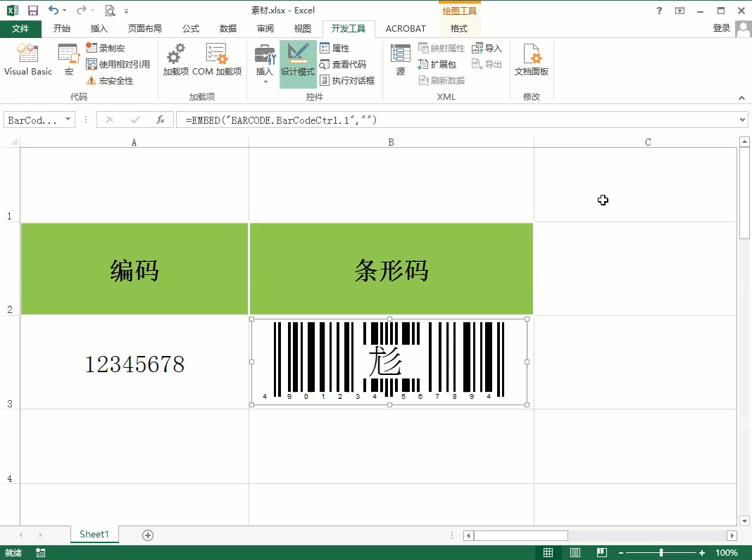Viewport: 752px width, 560px height.
Task: Open the 文件 (File) tab
Action: [x=20, y=29]
